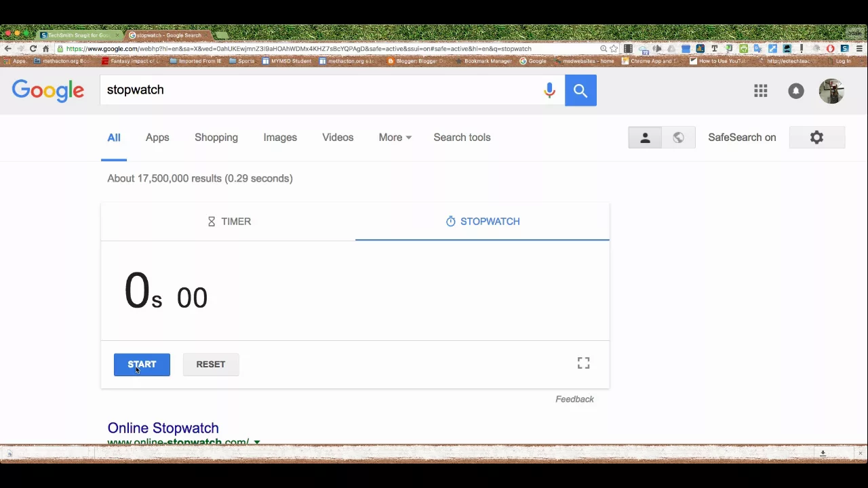Open the Log In bookmark
The height and width of the screenshot is (488, 868).
pos(838,61)
